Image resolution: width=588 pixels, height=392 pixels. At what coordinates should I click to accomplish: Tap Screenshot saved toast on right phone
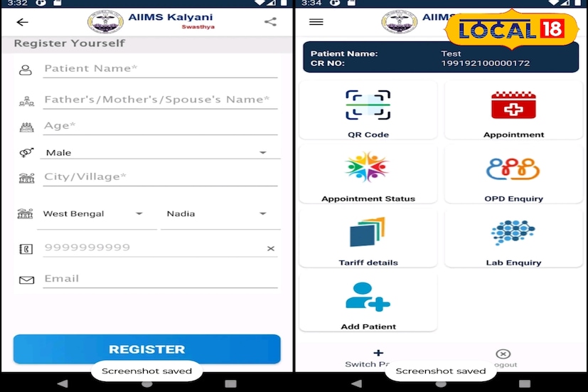coord(441,371)
